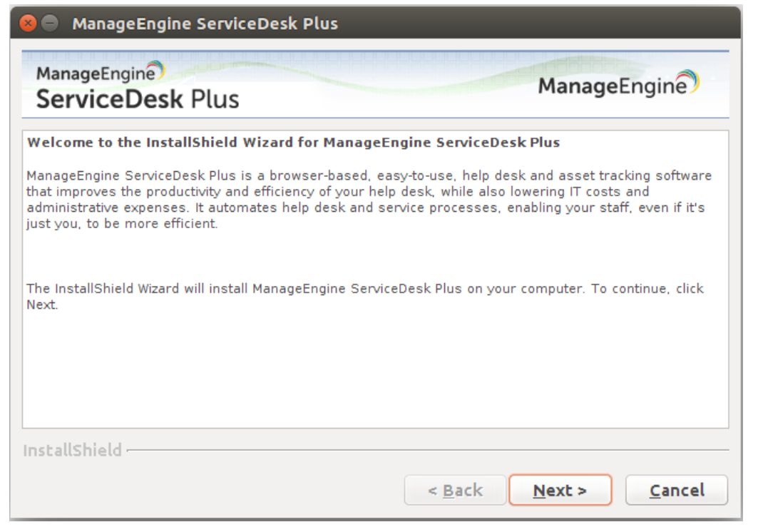The image size is (763, 532).
Task: Click the horizontal line beside InstallShield
Action: point(428,450)
